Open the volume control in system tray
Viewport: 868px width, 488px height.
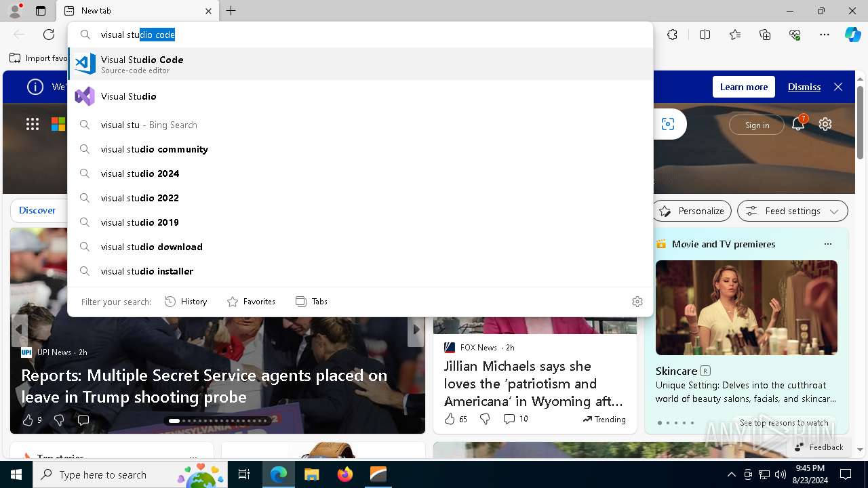click(x=781, y=474)
